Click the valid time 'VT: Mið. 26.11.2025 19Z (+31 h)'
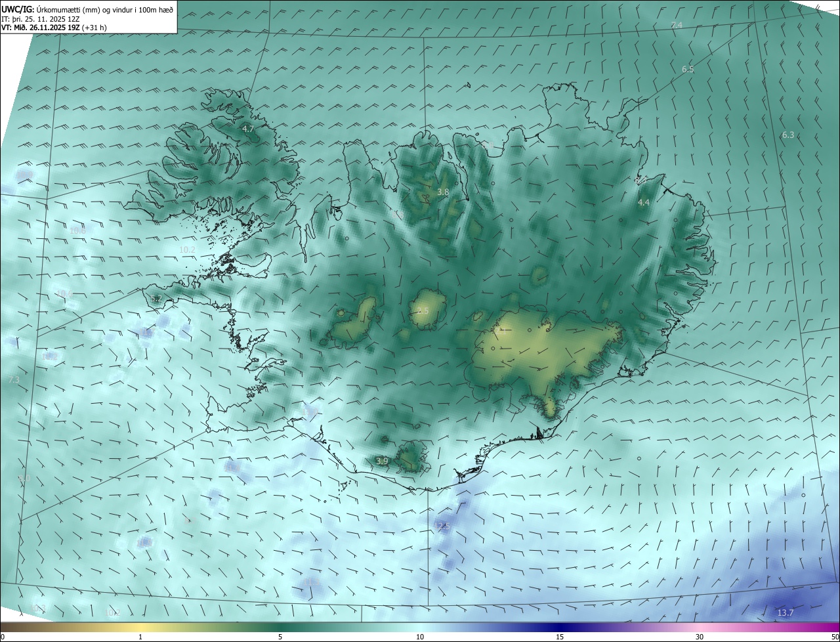Viewport: 840px width, 642px height. [x=54, y=28]
